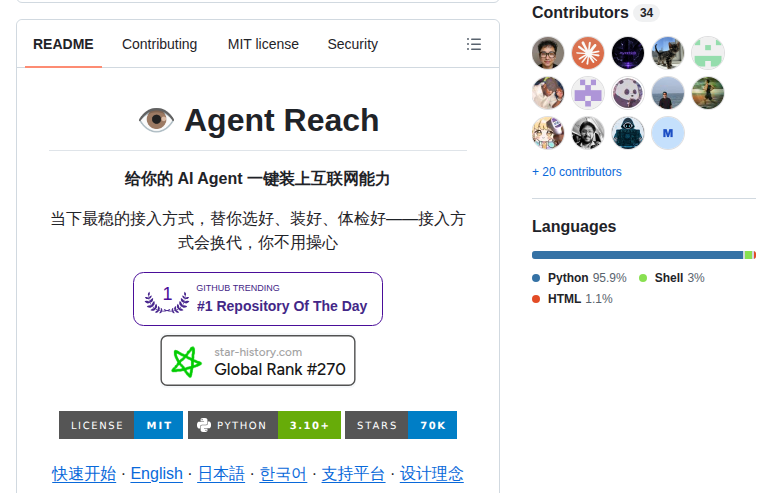
Task: Open the Contributing tab
Action: click(160, 44)
